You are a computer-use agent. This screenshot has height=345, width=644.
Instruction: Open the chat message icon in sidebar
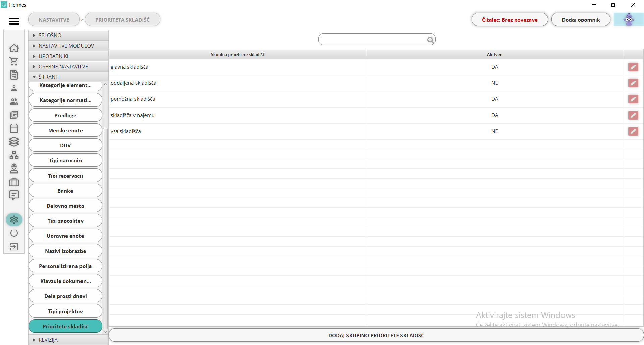click(x=14, y=195)
